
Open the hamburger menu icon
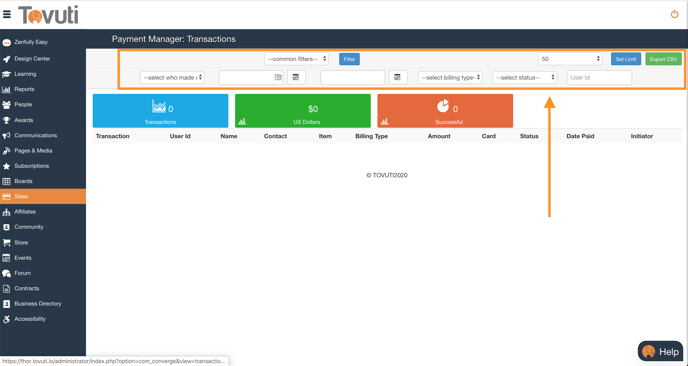(7, 14)
